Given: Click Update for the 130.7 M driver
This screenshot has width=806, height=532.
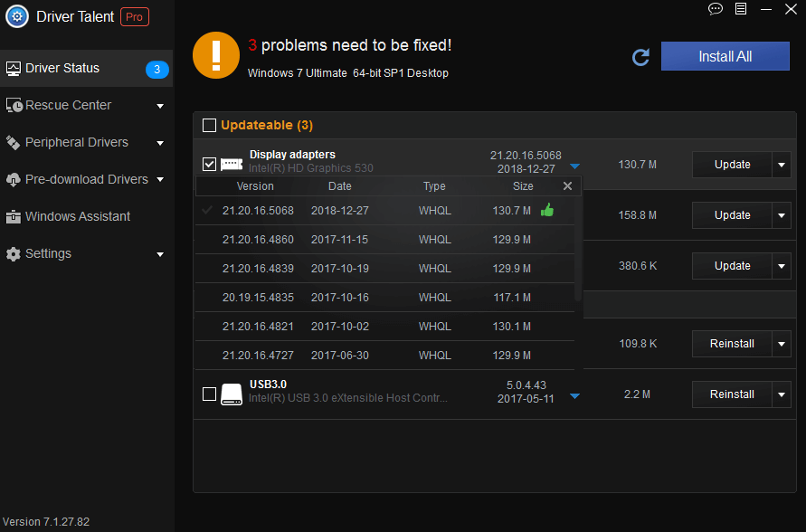Looking at the screenshot, I should click(x=732, y=165).
